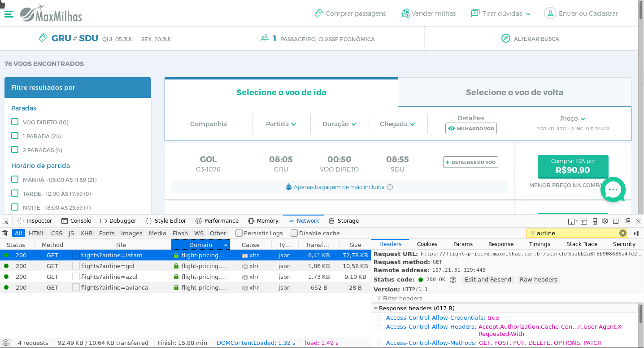
Task: Click the user avatar icon
Action: pos(550,13)
